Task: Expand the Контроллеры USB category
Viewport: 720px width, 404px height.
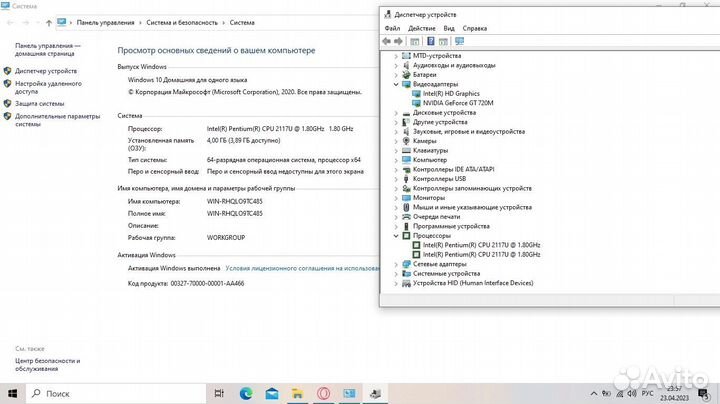Action: click(396, 179)
